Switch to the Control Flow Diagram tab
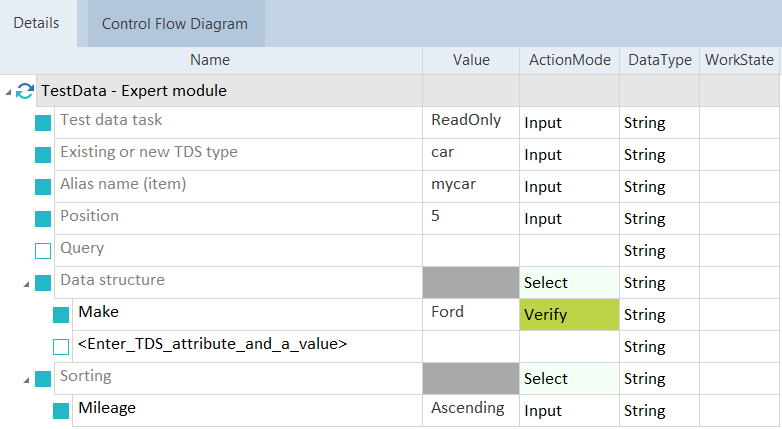Screen dimensions: 782x429 coord(175,24)
